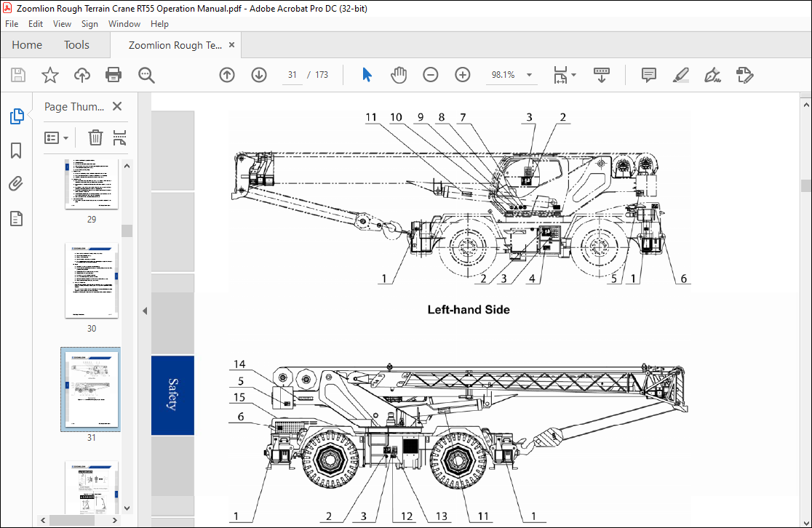Viewport: 812px width, 528px height.
Task: Open the File menu
Action: click(x=12, y=24)
